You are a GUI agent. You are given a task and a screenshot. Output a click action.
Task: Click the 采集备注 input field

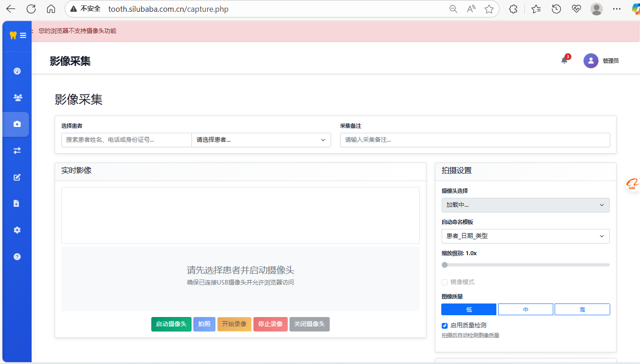click(x=475, y=140)
